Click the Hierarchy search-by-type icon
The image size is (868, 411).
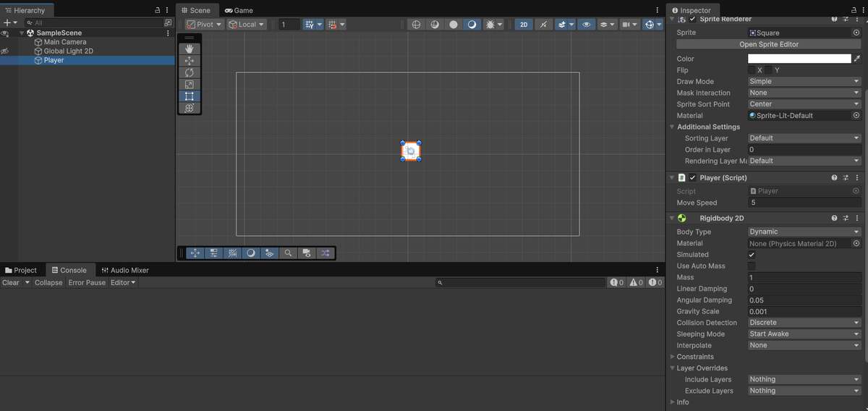(x=168, y=23)
